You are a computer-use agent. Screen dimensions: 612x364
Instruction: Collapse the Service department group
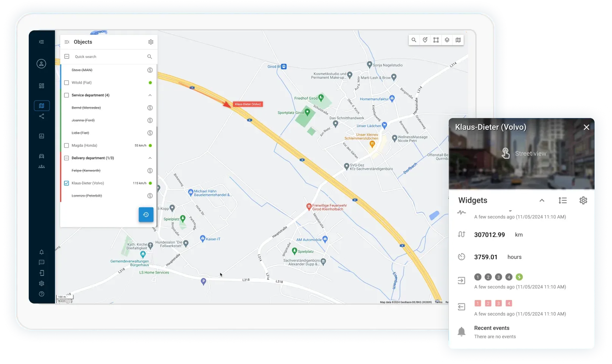pyautogui.click(x=150, y=95)
